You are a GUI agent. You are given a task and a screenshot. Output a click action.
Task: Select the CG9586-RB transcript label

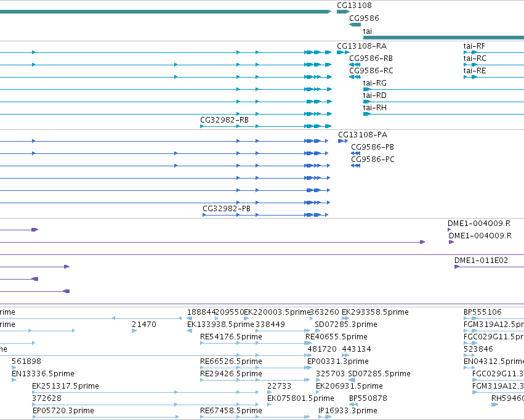371,59
